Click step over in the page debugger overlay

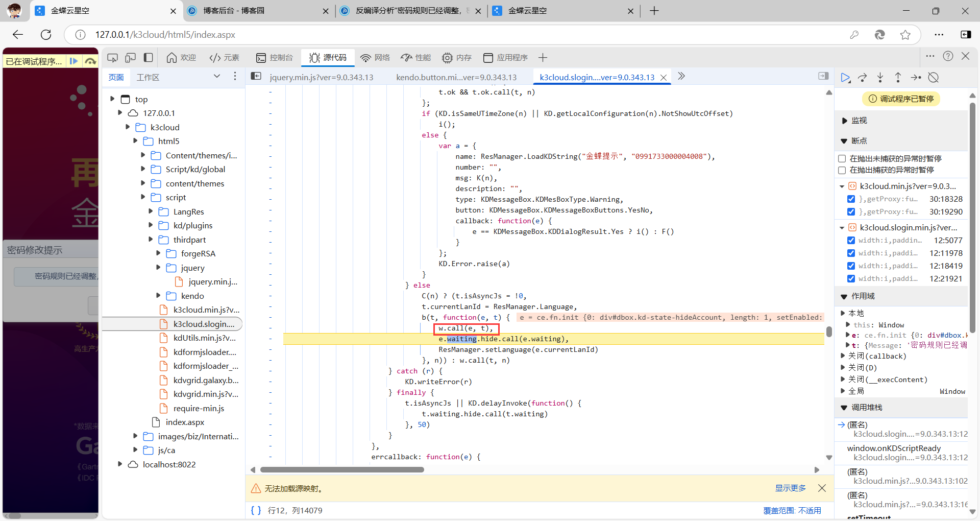pyautogui.click(x=91, y=61)
